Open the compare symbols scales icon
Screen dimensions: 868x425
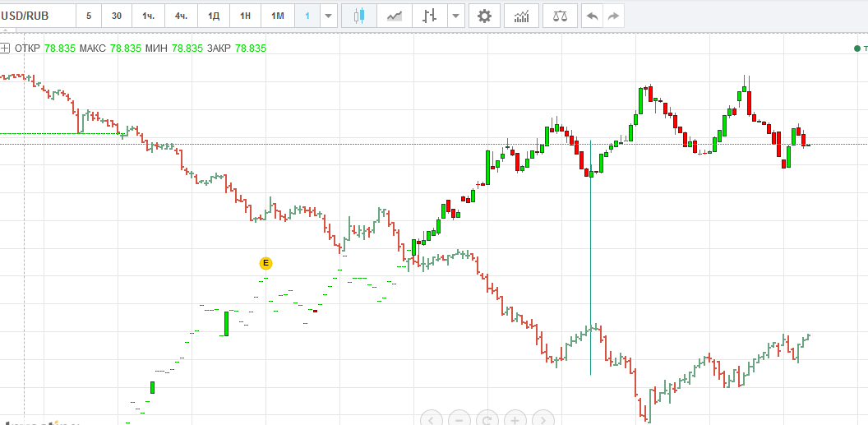561,16
